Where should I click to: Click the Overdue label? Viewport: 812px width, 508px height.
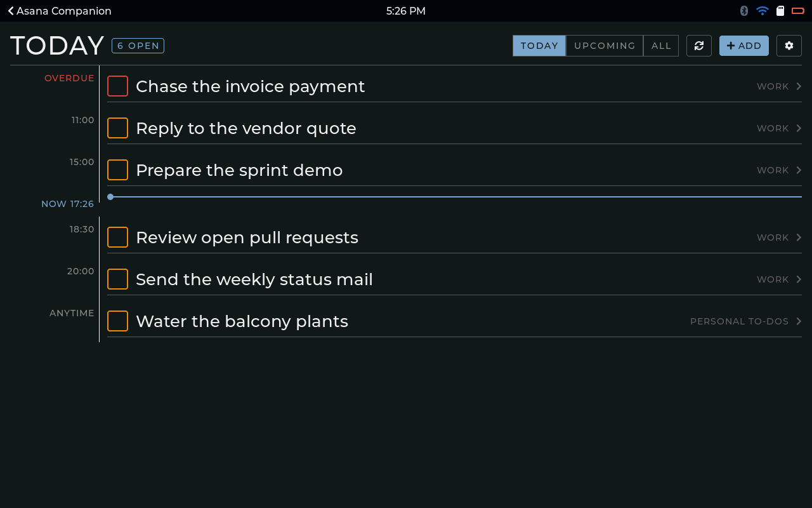pyautogui.click(x=69, y=78)
